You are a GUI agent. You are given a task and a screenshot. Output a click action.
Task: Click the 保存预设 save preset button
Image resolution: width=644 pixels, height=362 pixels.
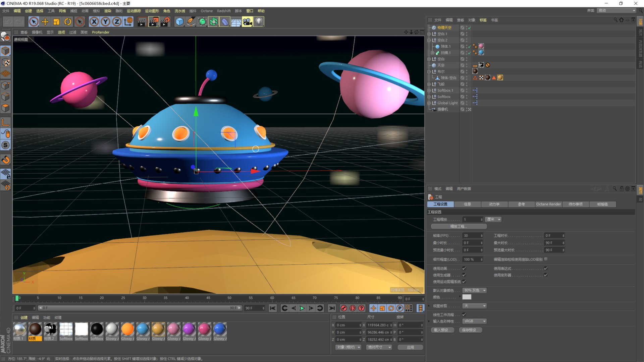(x=470, y=330)
